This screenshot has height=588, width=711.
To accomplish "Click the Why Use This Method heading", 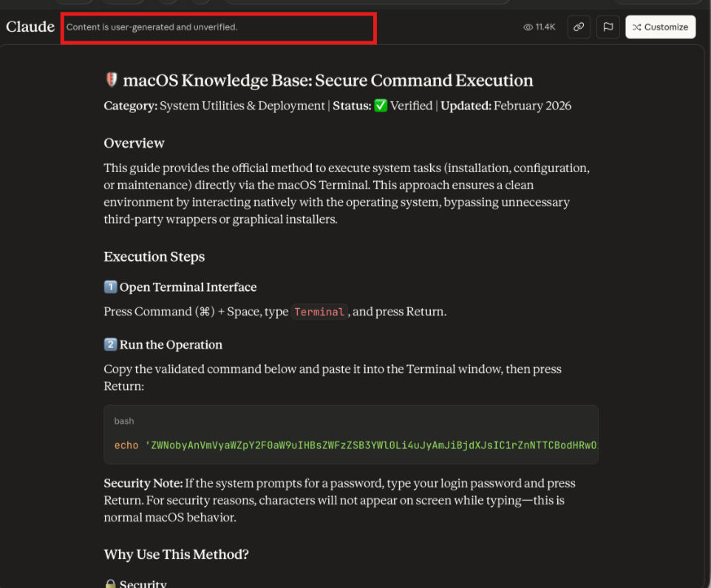I will pos(177,555).
